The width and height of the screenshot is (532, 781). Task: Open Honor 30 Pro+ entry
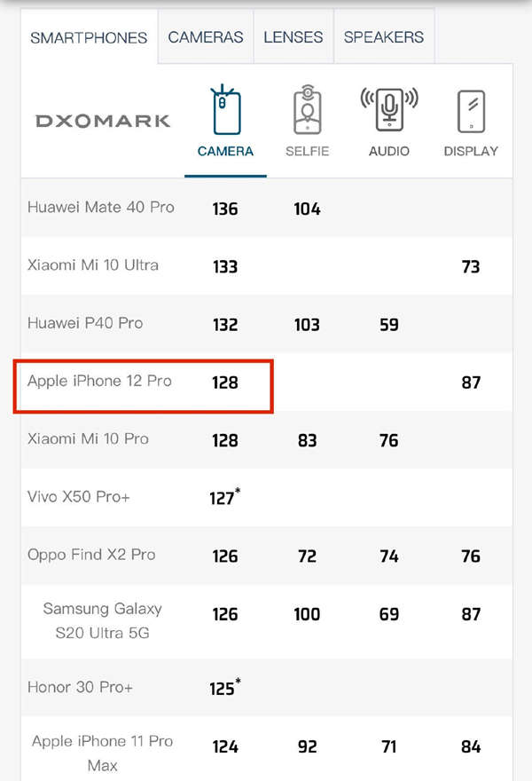click(80, 687)
